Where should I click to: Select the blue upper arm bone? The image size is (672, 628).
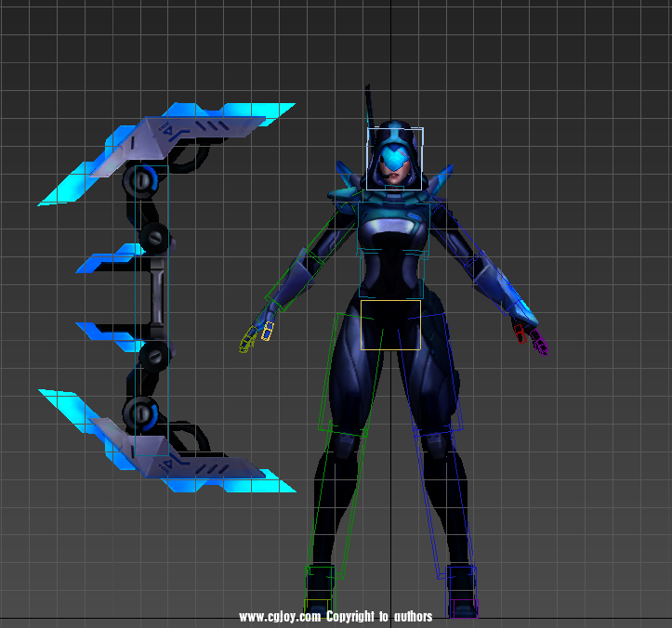458,236
